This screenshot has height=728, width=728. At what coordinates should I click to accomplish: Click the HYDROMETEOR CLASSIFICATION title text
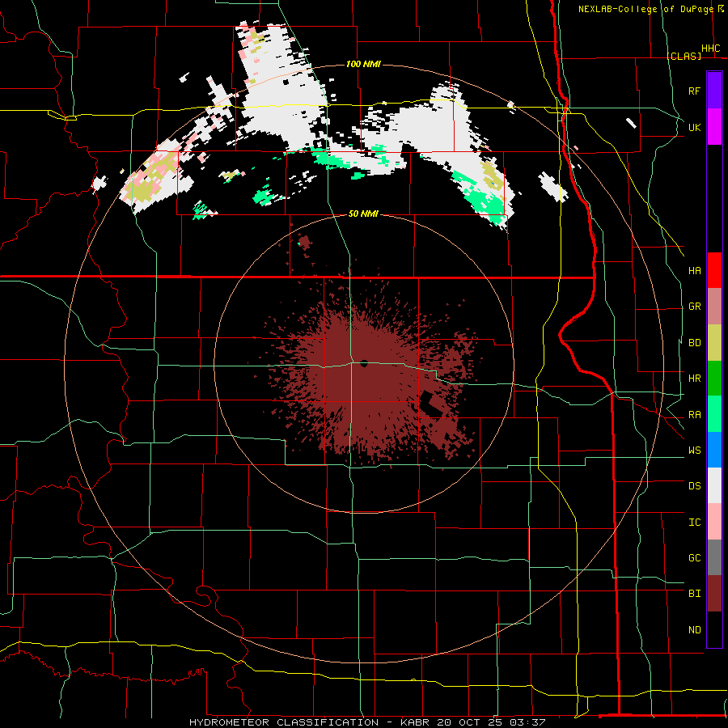click(284, 722)
